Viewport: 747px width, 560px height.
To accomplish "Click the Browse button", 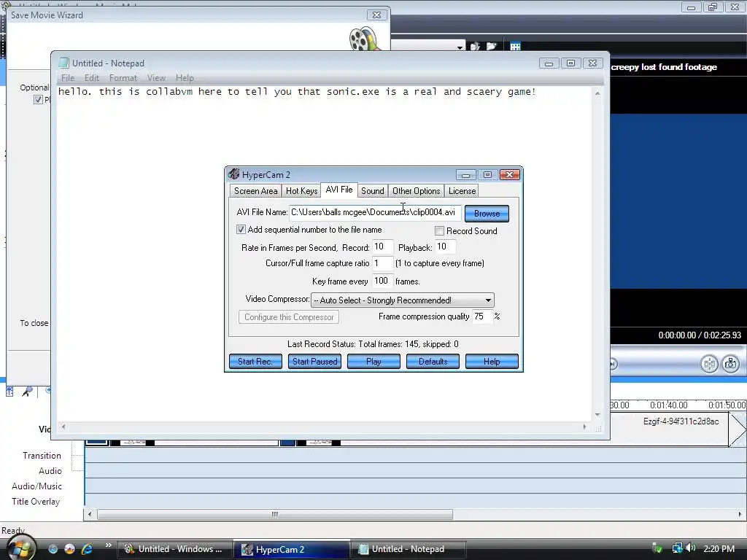I will (487, 214).
